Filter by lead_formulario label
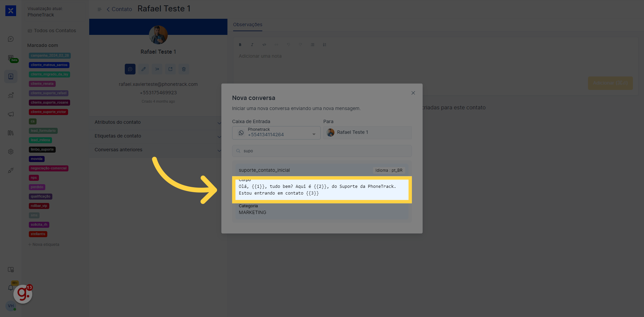 click(43, 131)
